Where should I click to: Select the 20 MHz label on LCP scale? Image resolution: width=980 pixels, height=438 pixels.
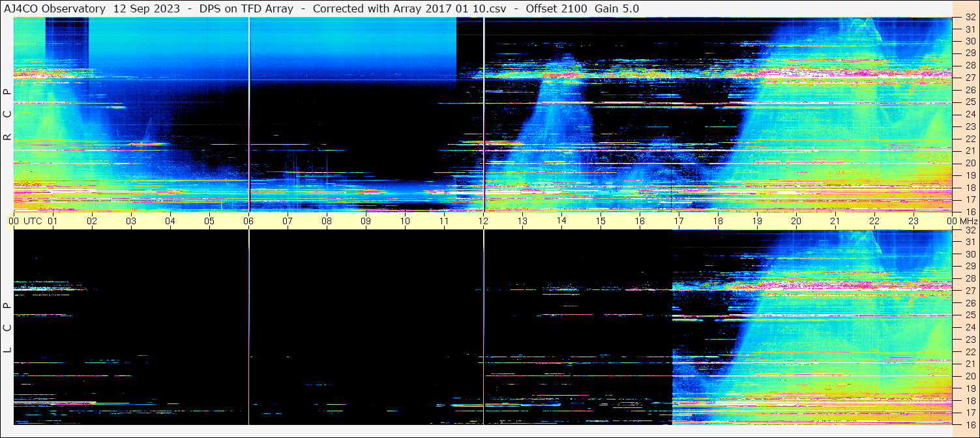[970, 376]
